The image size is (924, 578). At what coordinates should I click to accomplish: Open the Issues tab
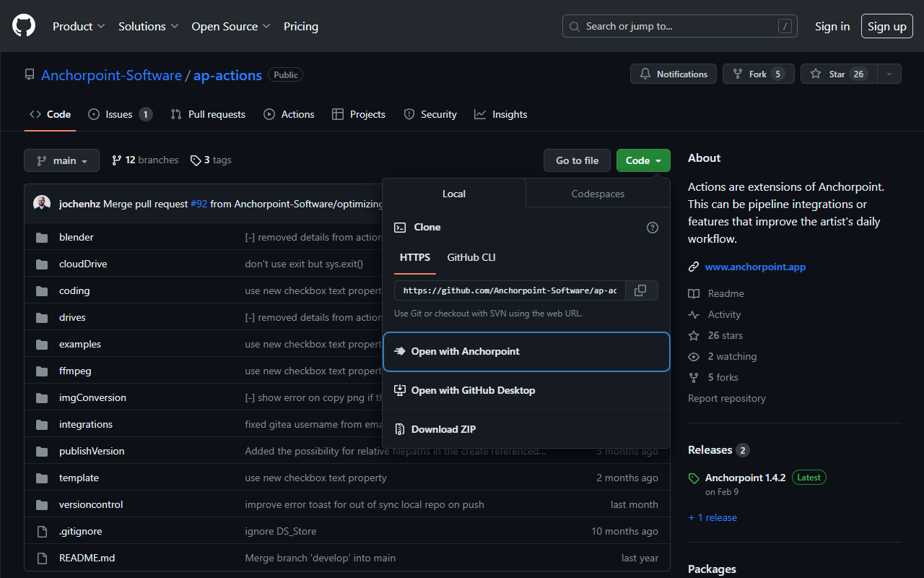(x=120, y=114)
